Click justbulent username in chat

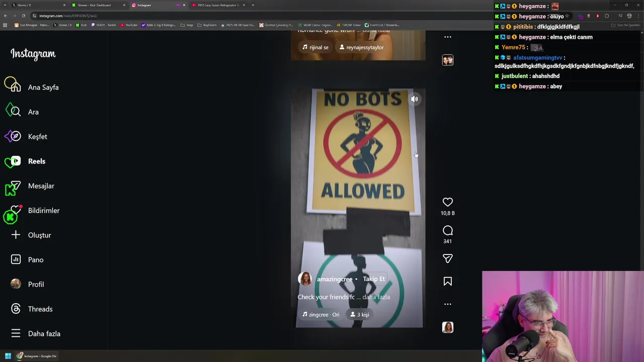(x=515, y=76)
